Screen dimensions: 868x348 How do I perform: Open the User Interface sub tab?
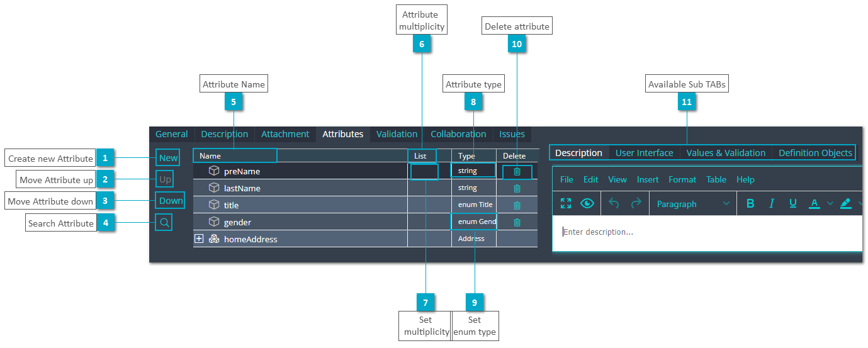[x=644, y=153]
